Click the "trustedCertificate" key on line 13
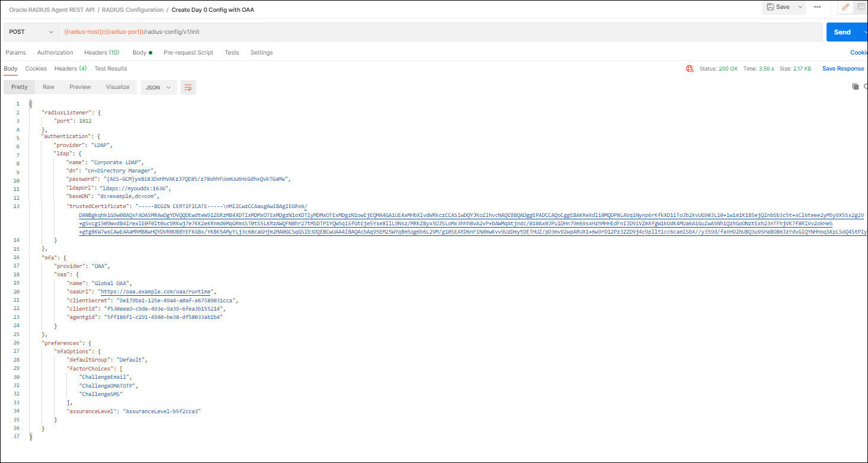This screenshot has height=463, width=868. (x=98, y=206)
